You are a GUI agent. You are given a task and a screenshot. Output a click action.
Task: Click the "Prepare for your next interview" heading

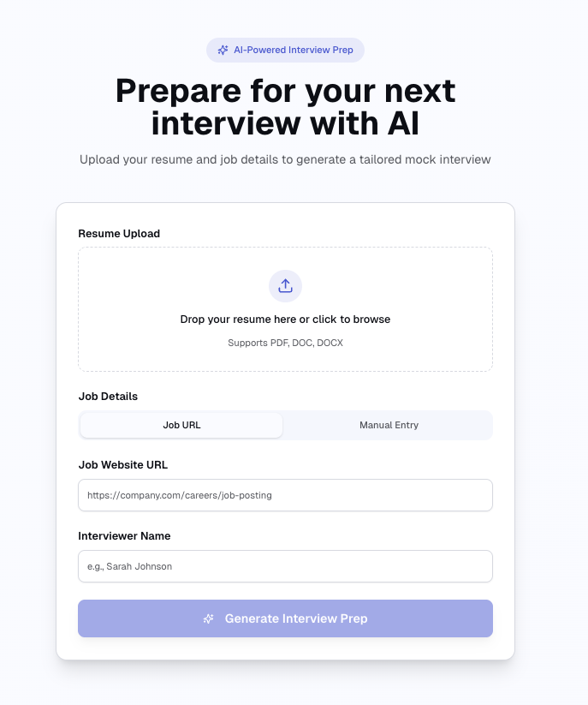[x=285, y=107]
